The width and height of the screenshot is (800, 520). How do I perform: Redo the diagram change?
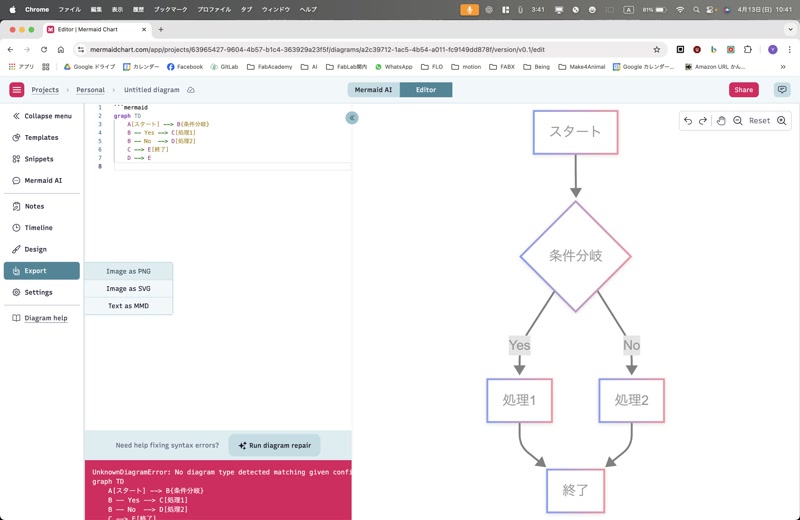pyautogui.click(x=703, y=121)
